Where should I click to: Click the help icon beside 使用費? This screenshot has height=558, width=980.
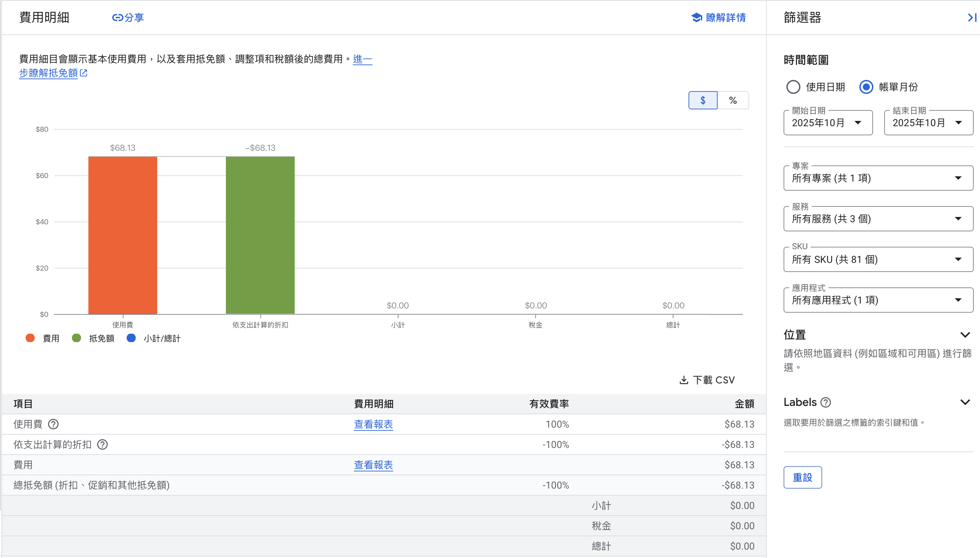point(53,424)
